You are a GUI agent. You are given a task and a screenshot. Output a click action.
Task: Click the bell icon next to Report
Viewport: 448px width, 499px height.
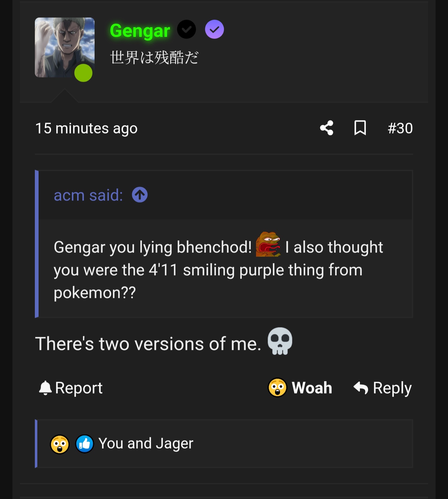coord(45,388)
